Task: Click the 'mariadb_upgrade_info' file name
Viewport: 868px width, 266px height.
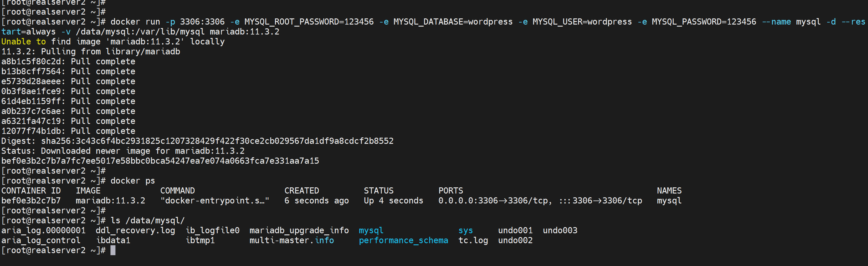Action: (x=299, y=230)
